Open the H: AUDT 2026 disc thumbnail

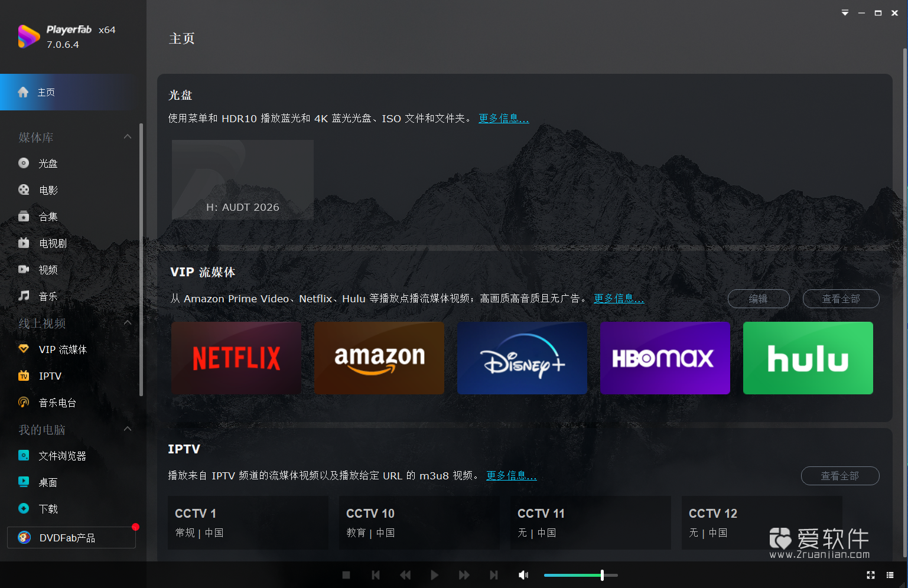pos(243,180)
